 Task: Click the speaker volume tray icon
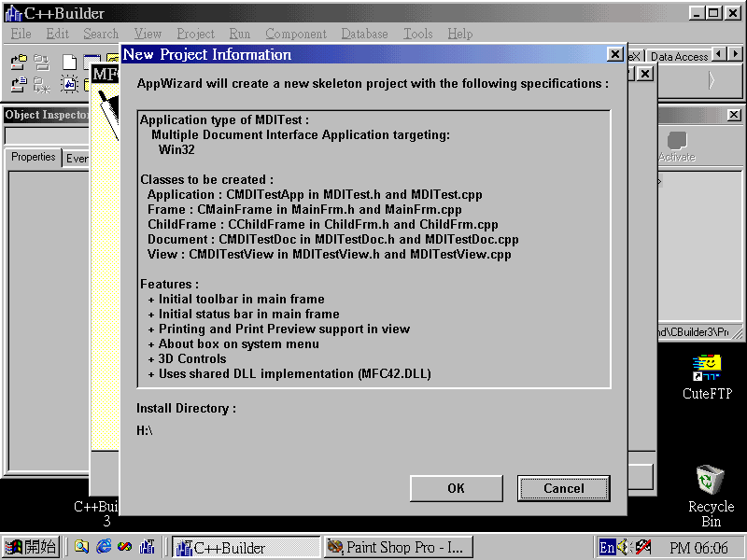tap(624, 547)
